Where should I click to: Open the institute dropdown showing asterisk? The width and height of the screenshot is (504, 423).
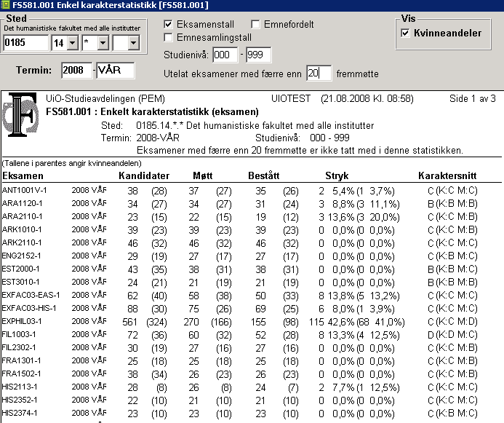[x=103, y=43]
